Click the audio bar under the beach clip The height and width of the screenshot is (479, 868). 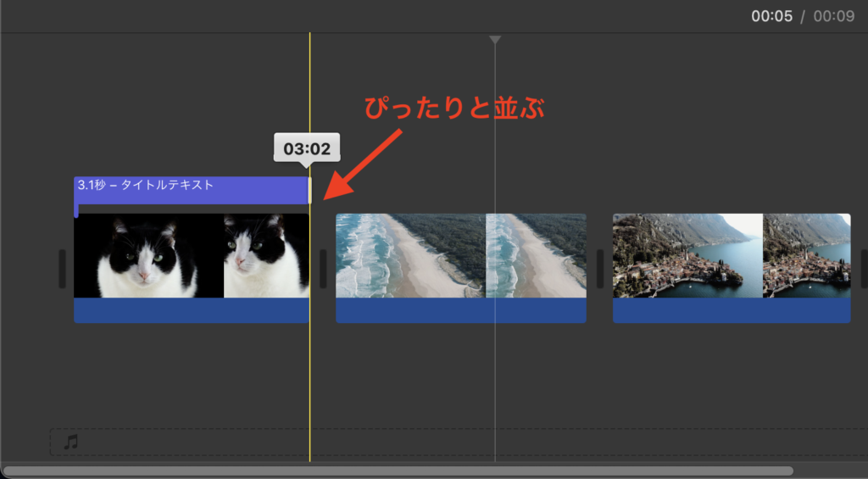pyautogui.click(x=460, y=310)
